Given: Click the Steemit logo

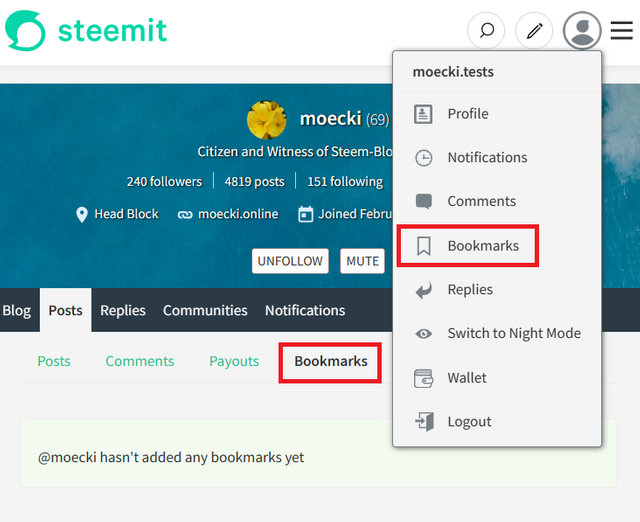Looking at the screenshot, I should pyautogui.click(x=86, y=31).
